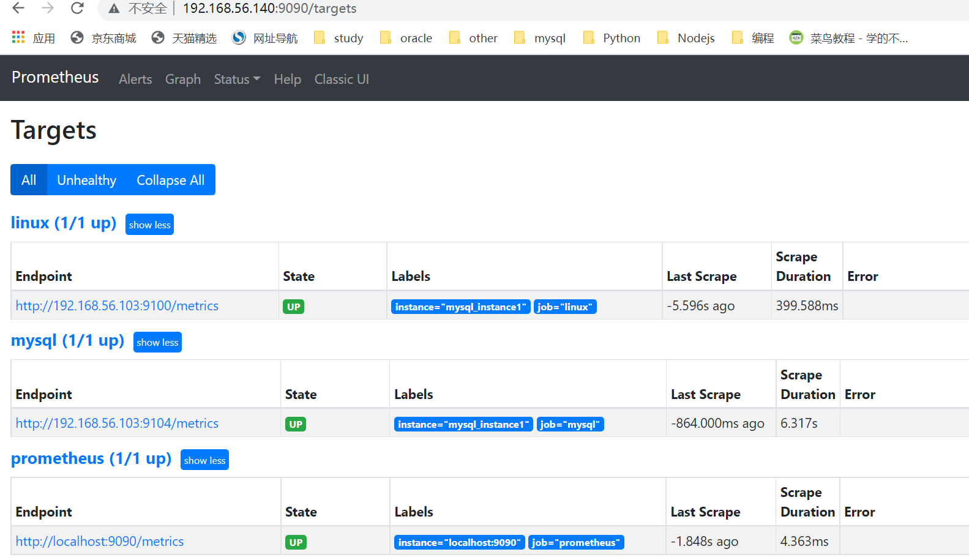Open the Graph page

coord(183,79)
